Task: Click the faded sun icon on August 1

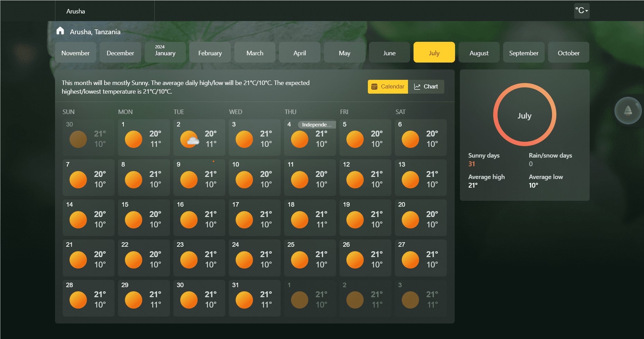Action: (x=299, y=300)
